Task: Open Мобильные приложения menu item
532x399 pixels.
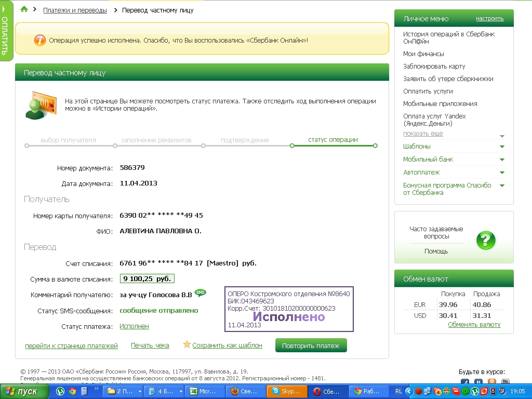Action: [440, 104]
